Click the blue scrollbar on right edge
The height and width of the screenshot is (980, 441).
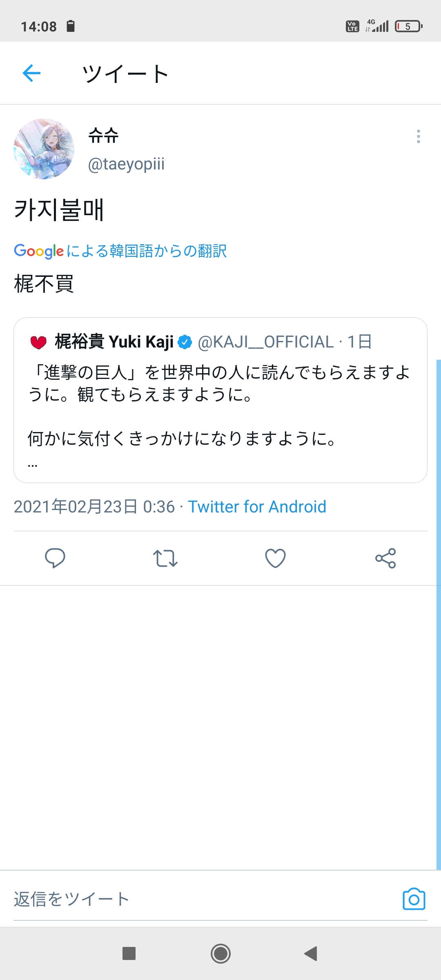pos(439,615)
